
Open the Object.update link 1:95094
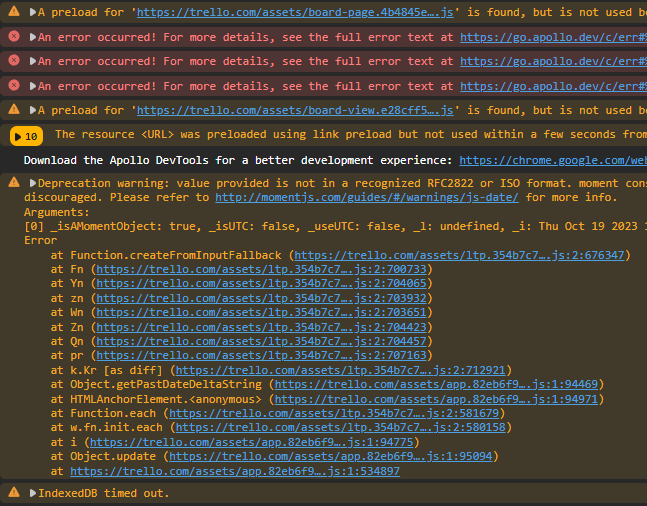[x=331, y=456]
